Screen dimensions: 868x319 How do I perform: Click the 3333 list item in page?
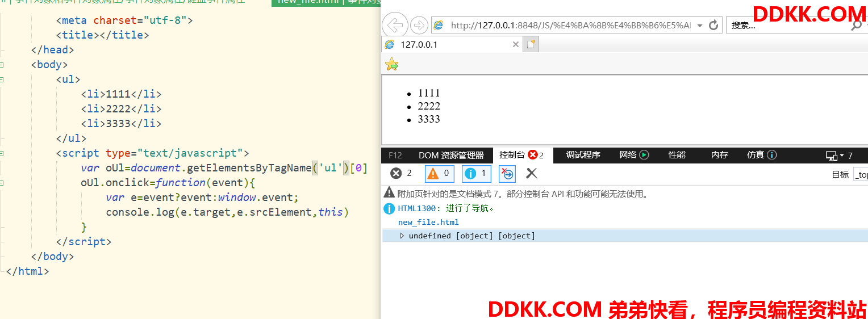[x=429, y=119]
